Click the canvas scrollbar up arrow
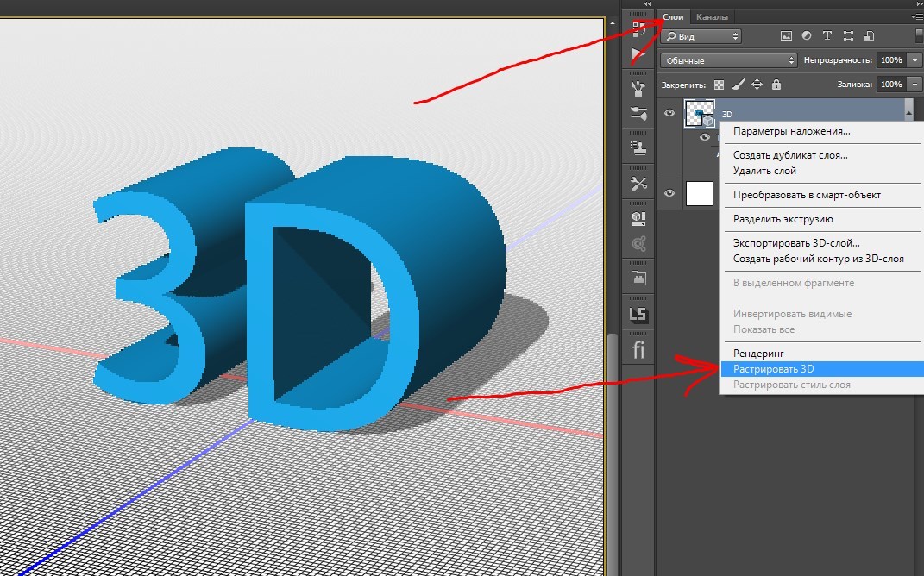This screenshot has width=924, height=576. click(613, 23)
